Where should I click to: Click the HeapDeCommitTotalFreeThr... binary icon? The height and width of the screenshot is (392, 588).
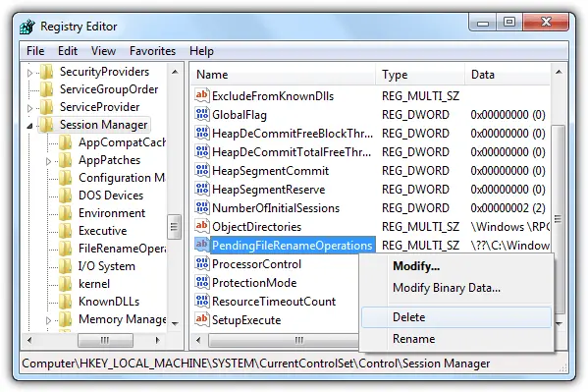tap(202, 151)
